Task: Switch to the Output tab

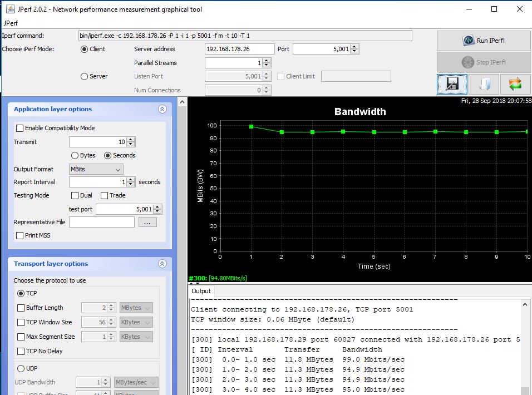Action: 201,292
